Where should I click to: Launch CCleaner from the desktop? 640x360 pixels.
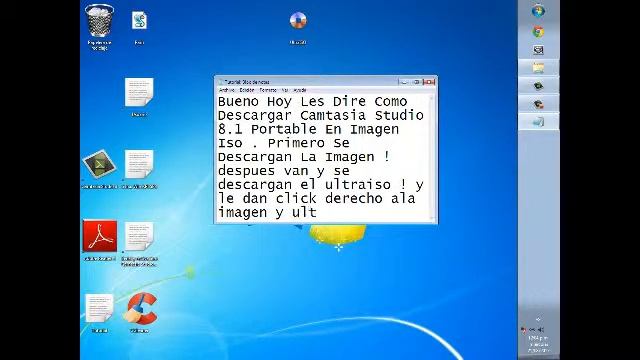(x=140, y=308)
